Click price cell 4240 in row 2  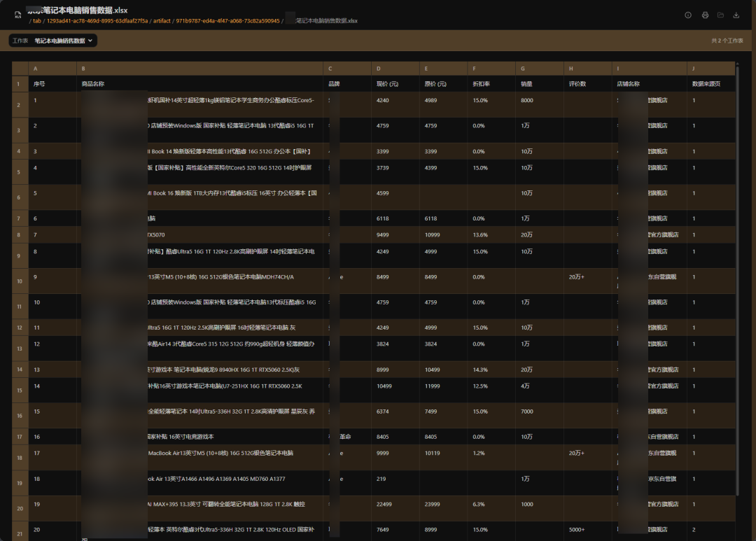coord(395,105)
